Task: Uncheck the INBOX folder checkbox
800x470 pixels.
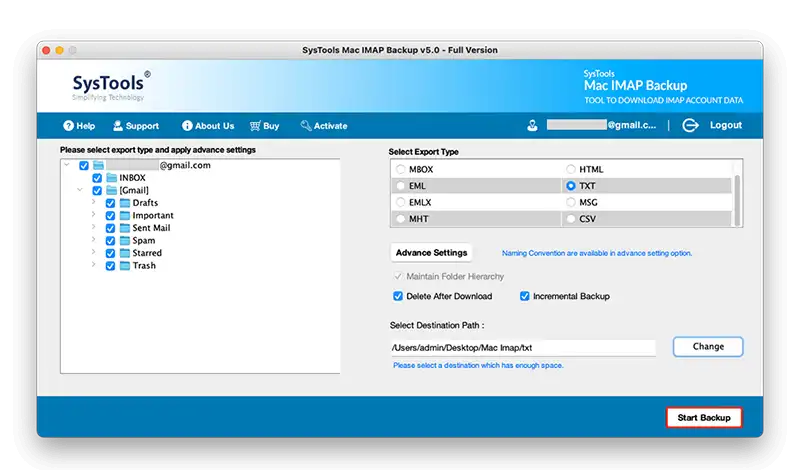Action: tap(97, 178)
